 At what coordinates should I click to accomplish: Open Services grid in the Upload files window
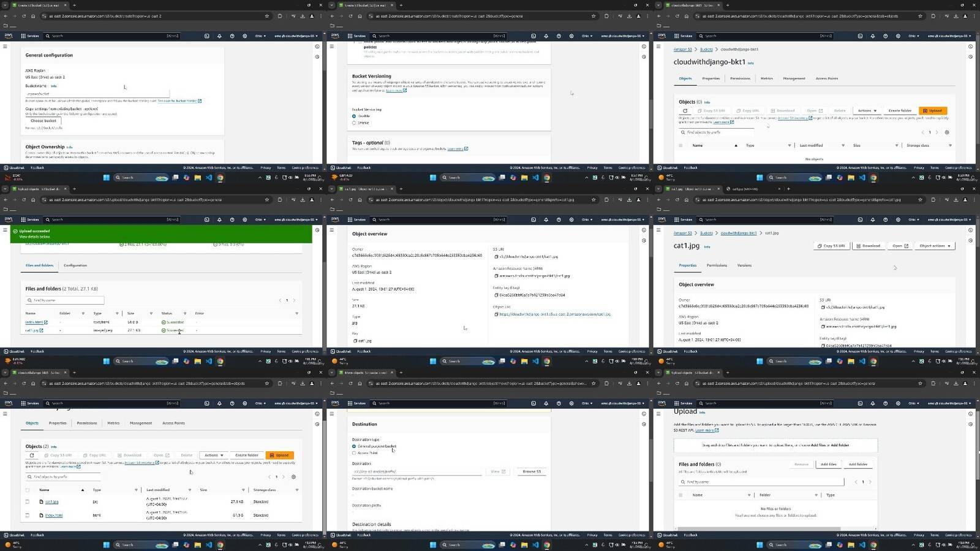(x=684, y=403)
